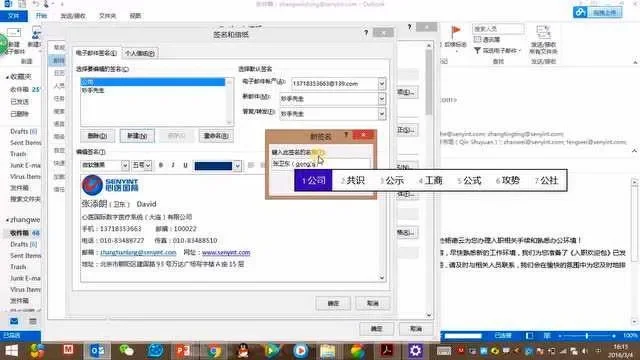Image resolution: width=640 pixels, height=360 pixels.
Task: Open File Explorer folder on taskbar
Action: tap(328, 351)
